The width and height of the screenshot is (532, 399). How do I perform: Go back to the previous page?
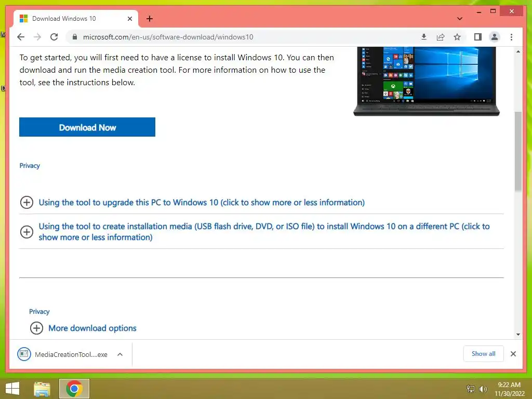click(x=21, y=37)
